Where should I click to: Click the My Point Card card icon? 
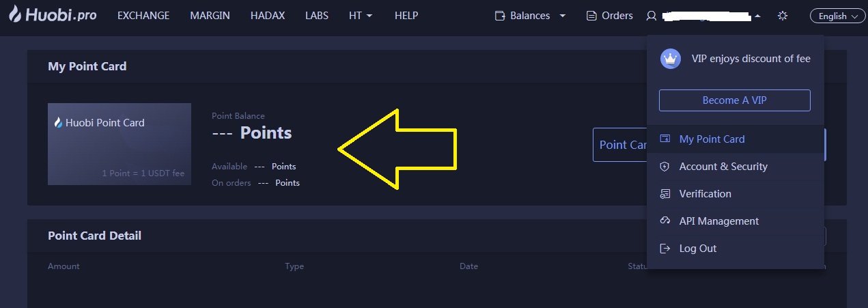664,139
